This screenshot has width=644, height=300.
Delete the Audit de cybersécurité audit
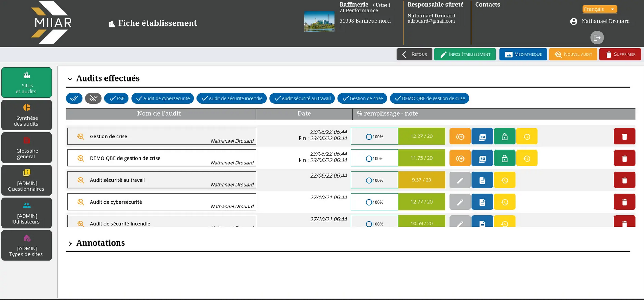tap(625, 202)
